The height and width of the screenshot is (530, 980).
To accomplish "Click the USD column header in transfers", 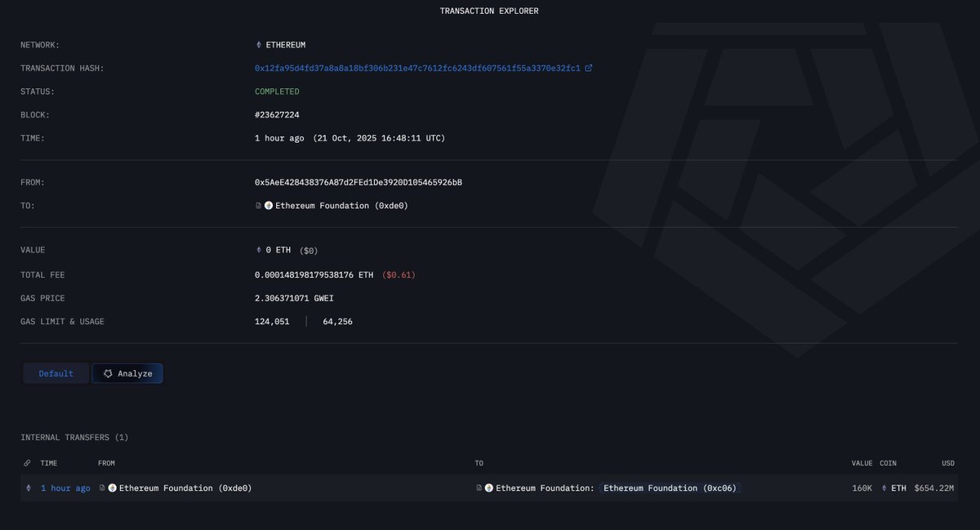I will (947, 463).
